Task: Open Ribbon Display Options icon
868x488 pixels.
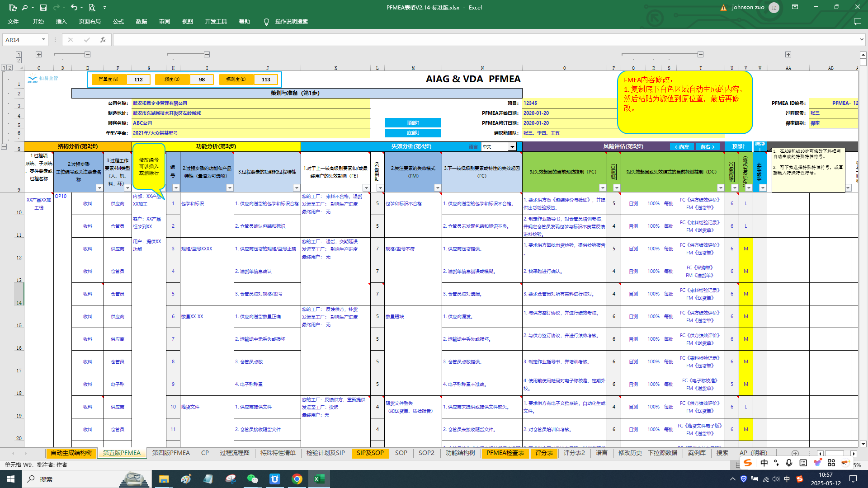Action: click(x=795, y=7)
